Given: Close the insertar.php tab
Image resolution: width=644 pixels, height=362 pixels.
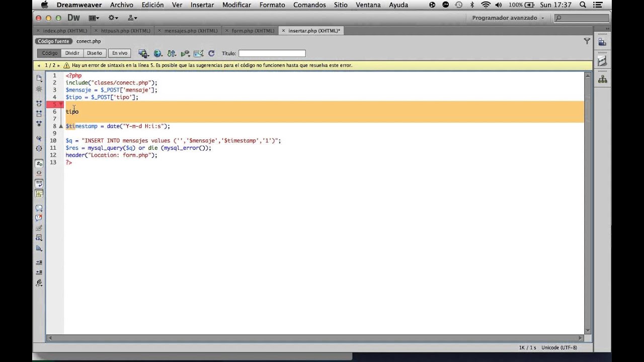Looking at the screenshot, I should pyautogui.click(x=284, y=31).
